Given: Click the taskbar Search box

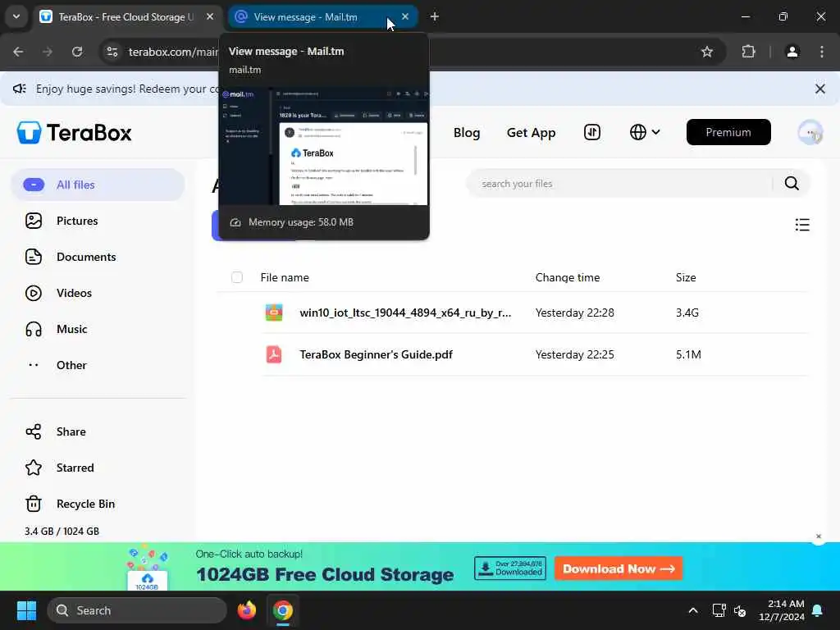Looking at the screenshot, I should (137, 610).
